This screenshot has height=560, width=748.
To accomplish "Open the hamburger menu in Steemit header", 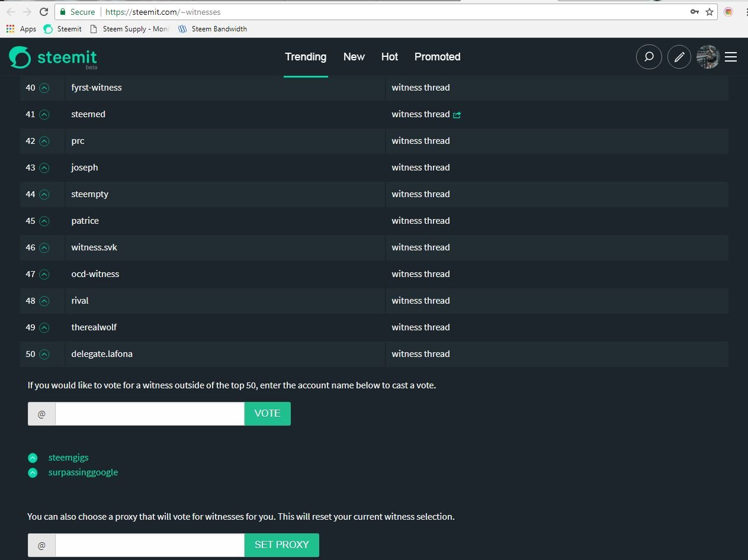I will [731, 57].
